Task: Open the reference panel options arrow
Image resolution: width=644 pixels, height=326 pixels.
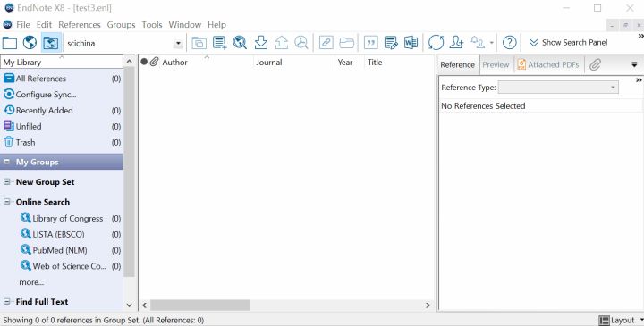Action: 634,65
